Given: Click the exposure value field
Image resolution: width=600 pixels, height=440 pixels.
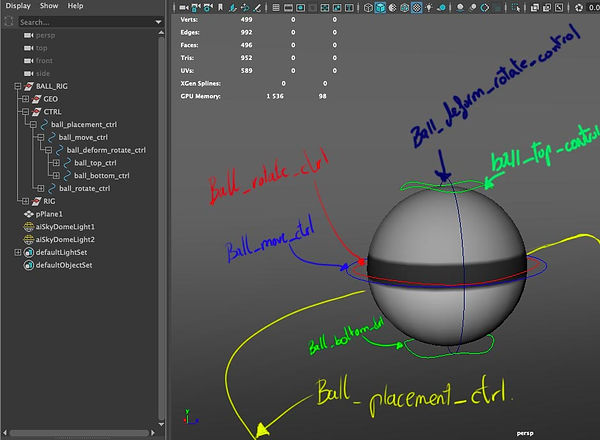Looking at the screenshot, I should point(594,7).
